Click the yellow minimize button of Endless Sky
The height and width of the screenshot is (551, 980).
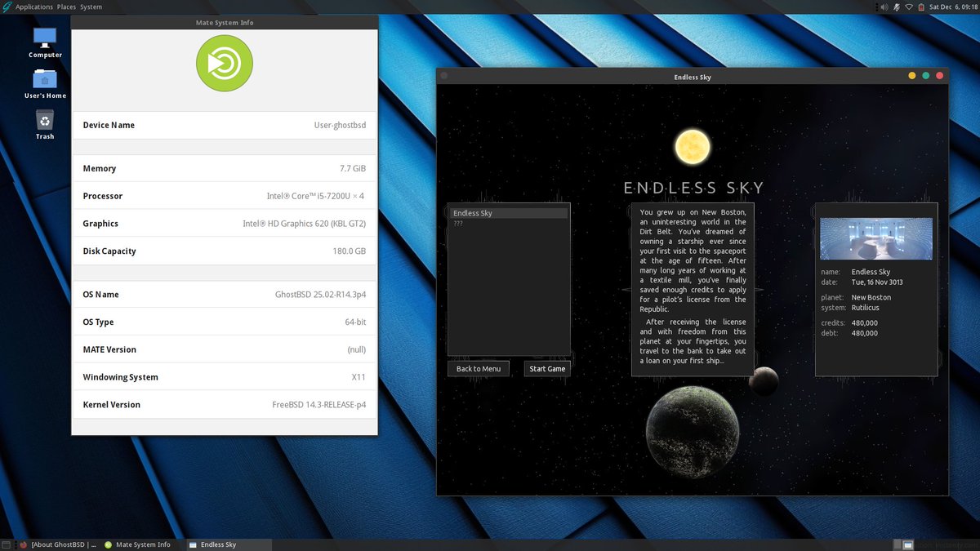click(912, 76)
